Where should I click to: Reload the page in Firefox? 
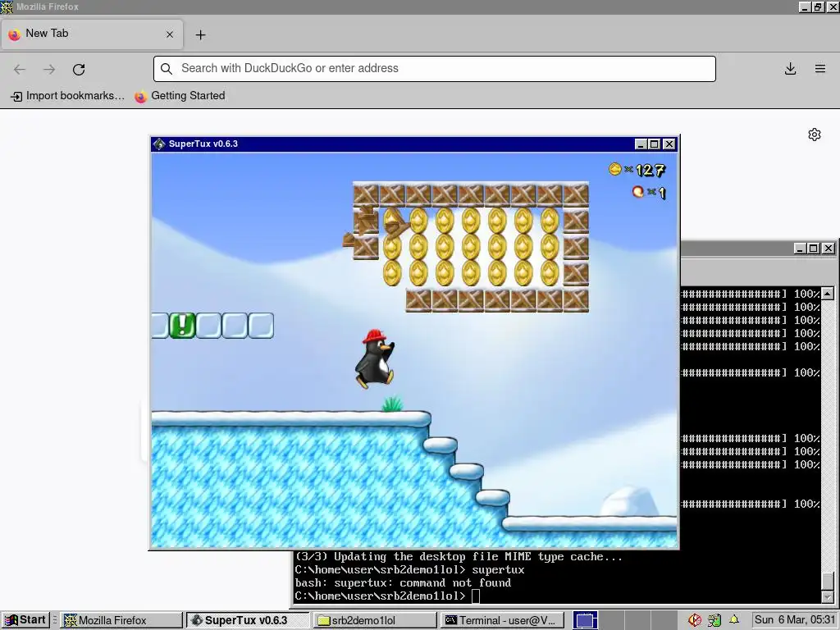[x=79, y=69]
